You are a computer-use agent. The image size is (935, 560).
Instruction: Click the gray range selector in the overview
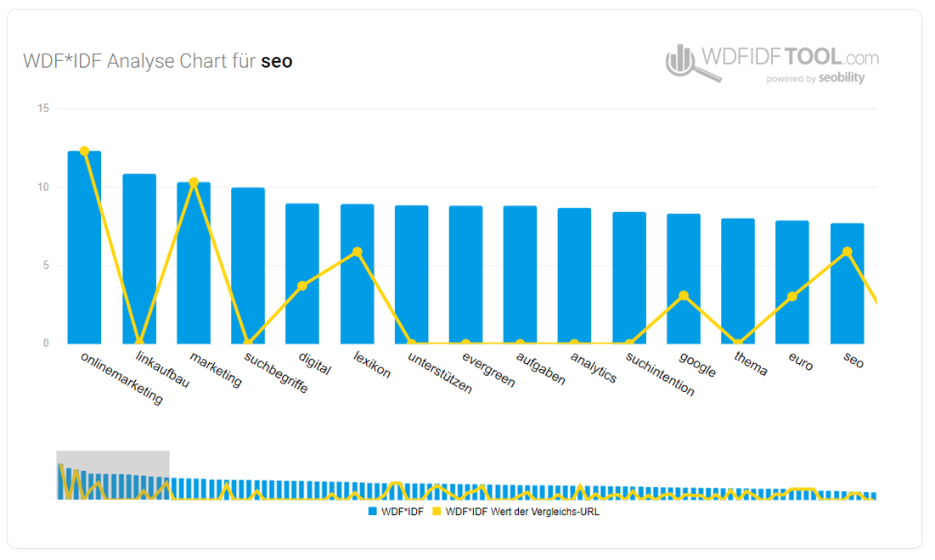(113, 475)
